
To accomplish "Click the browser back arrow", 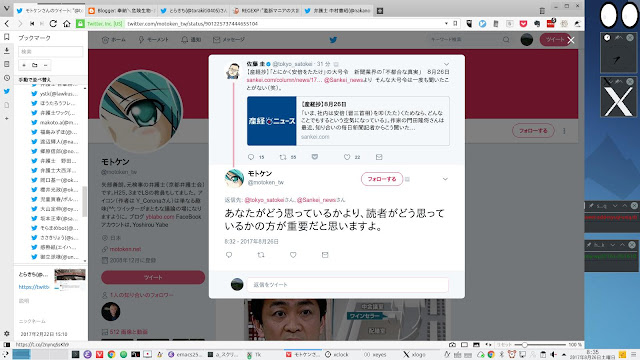I will point(7,24).
